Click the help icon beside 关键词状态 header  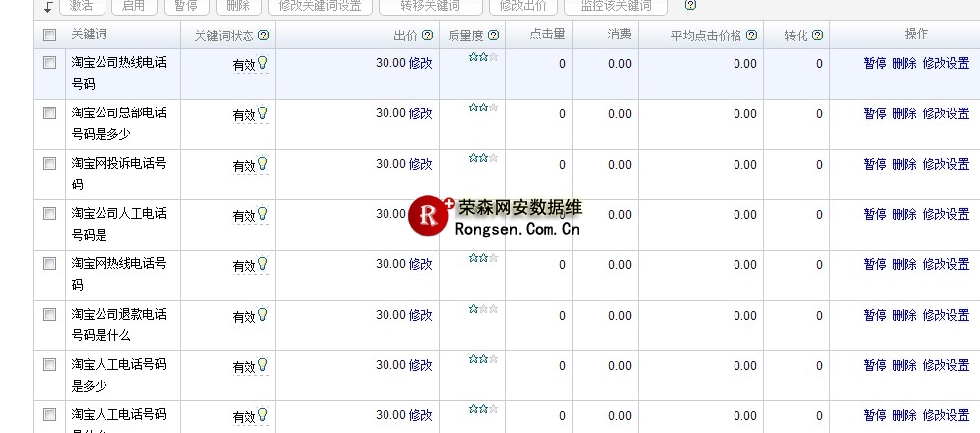pos(262,36)
